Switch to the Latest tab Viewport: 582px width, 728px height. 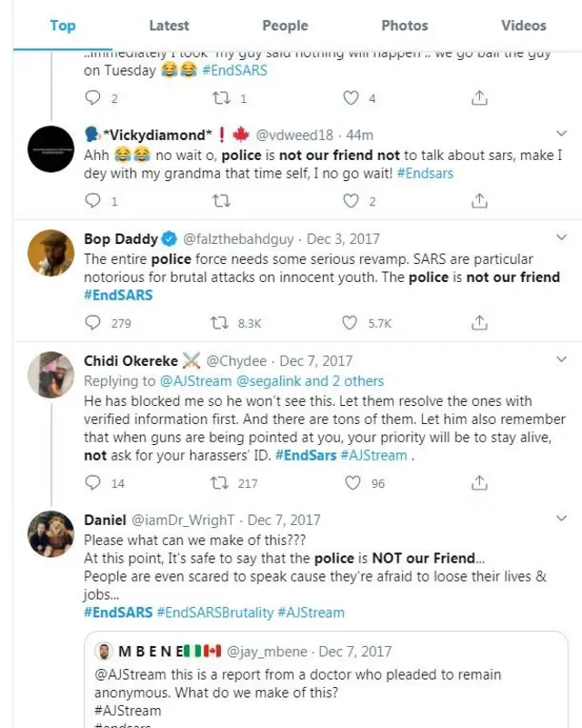tap(169, 25)
